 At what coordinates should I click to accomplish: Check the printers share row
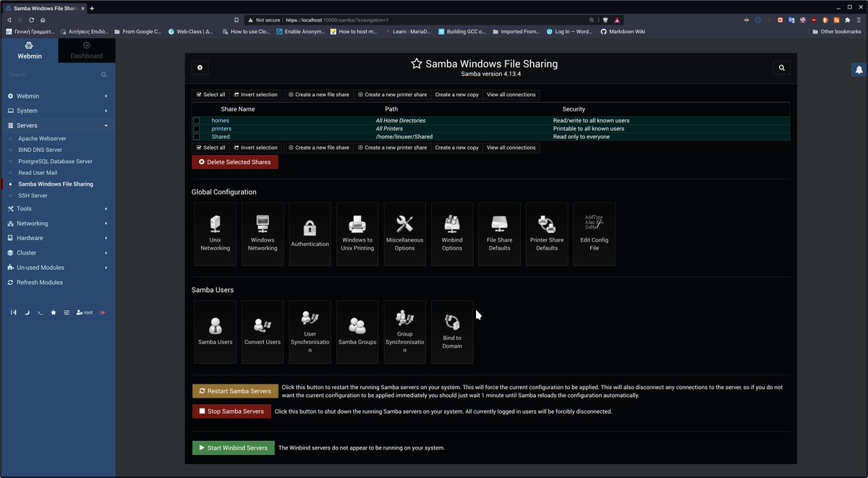(196, 128)
